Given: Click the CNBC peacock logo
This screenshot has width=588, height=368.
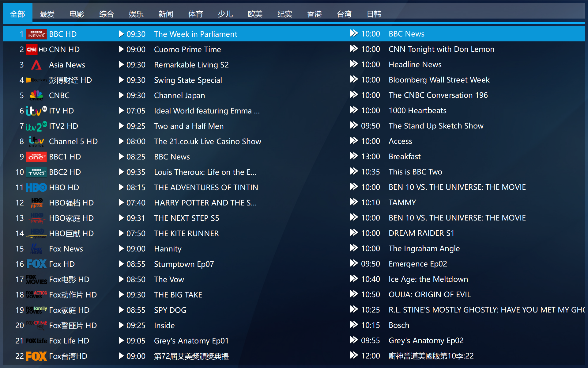Looking at the screenshot, I should click(x=36, y=95).
